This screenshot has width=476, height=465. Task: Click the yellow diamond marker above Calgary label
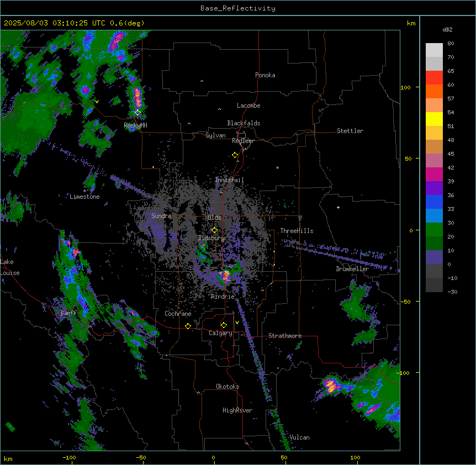[224, 325]
